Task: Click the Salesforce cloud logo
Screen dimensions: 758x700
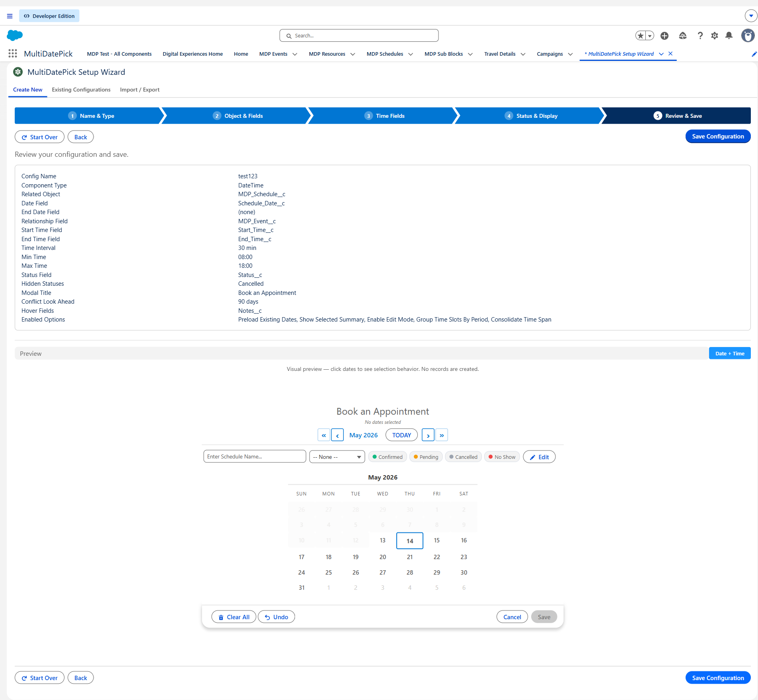Action: pos(15,35)
